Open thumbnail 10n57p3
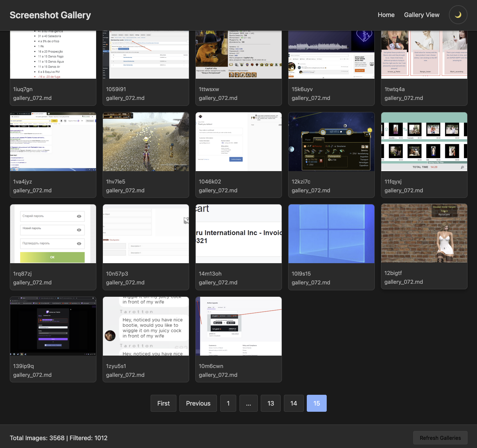477x448 pixels. click(x=146, y=234)
